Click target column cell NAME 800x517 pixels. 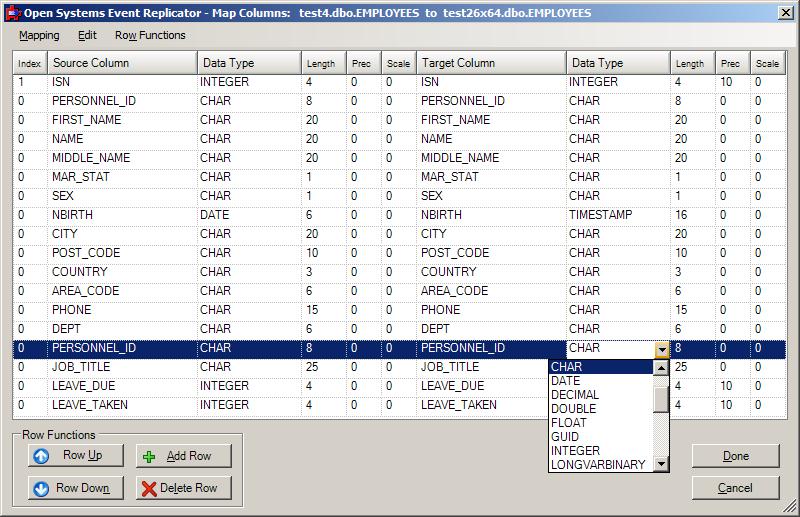(491, 139)
